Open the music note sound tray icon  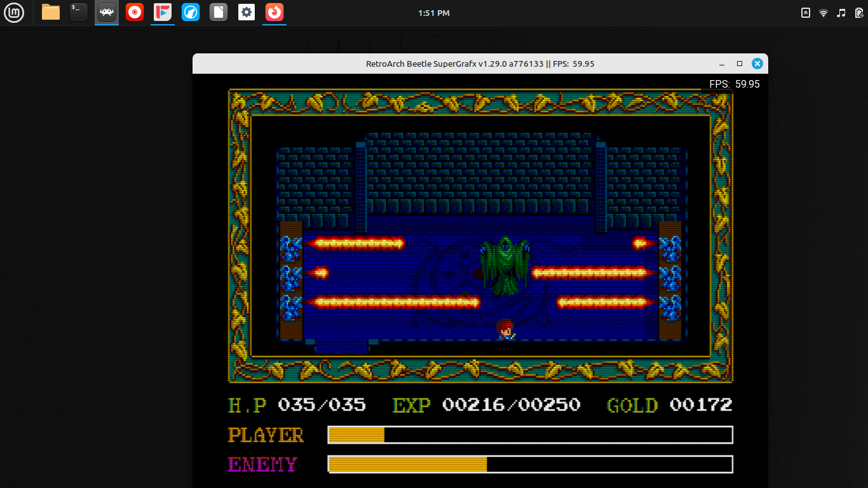coord(841,13)
